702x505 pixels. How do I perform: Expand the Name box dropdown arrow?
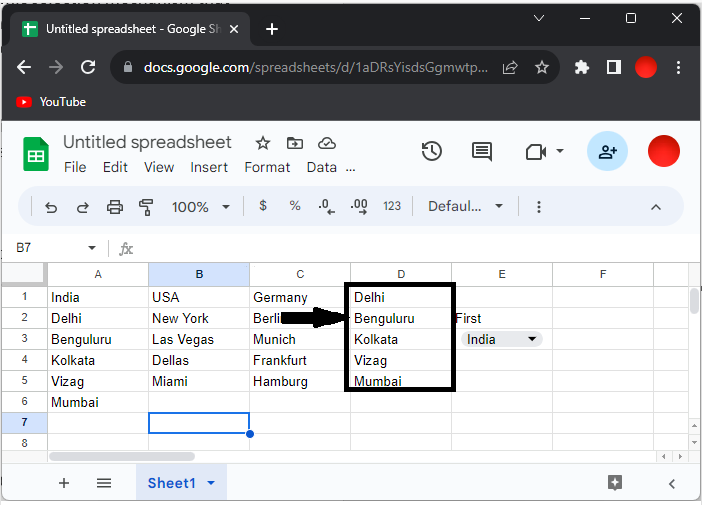coord(92,248)
